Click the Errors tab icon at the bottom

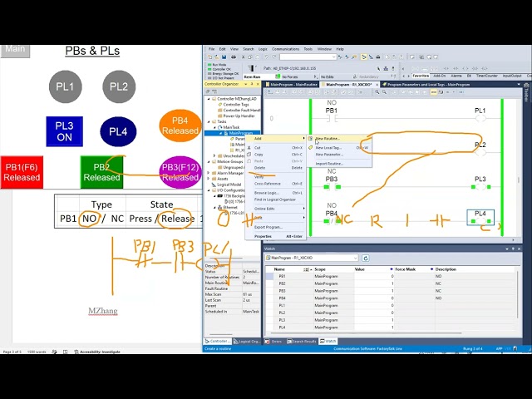click(268, 342)
